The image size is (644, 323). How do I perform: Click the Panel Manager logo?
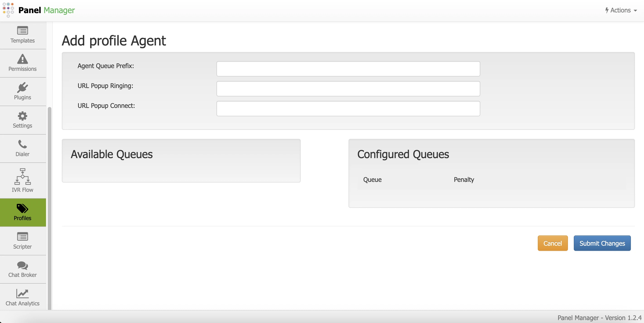[x=39, y=10]
